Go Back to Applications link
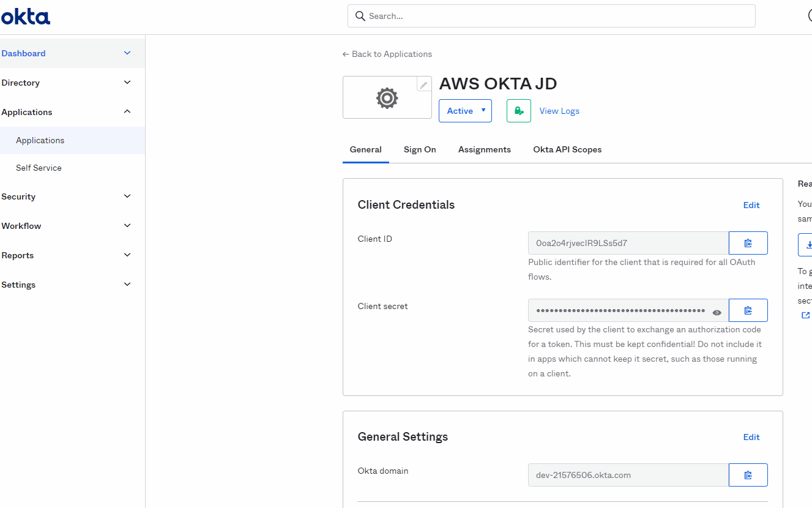The image size is (812, 508). pyautogui.click(x=387, y=54)
